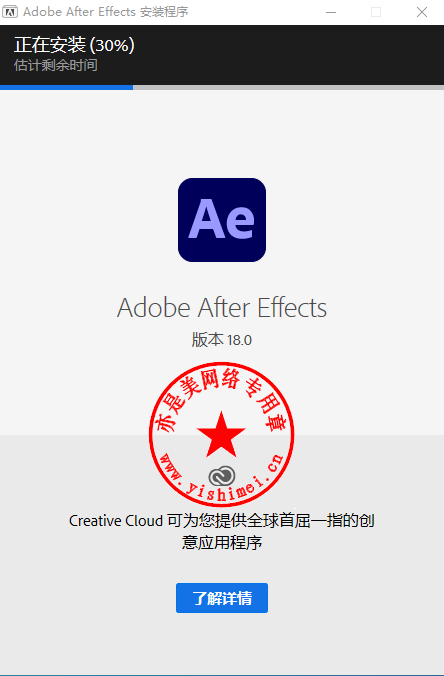Click the 了解详情 button
The height and width of the screenshot is (676, 444).
[x=222, y=598]
